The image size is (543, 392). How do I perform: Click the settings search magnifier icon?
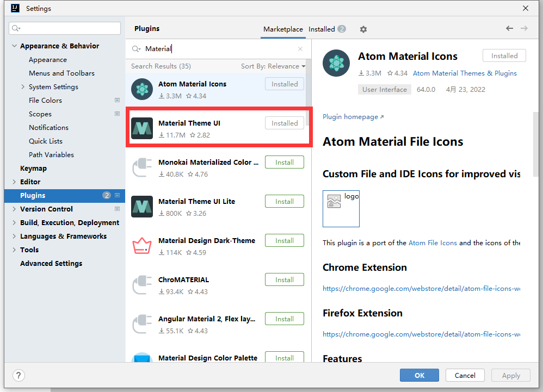[16, 28]
